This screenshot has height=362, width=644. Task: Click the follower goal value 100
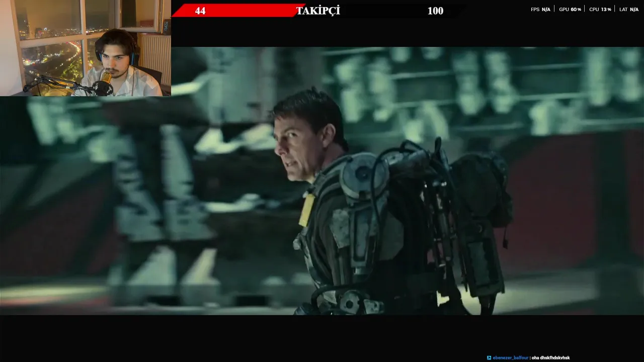coord(435,11)
